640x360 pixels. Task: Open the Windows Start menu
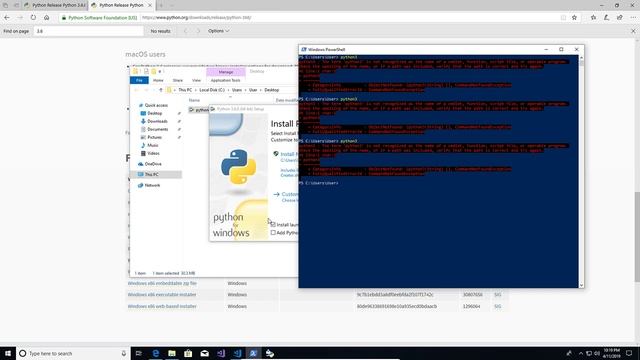pyautogui.click(x=8, y=353)
